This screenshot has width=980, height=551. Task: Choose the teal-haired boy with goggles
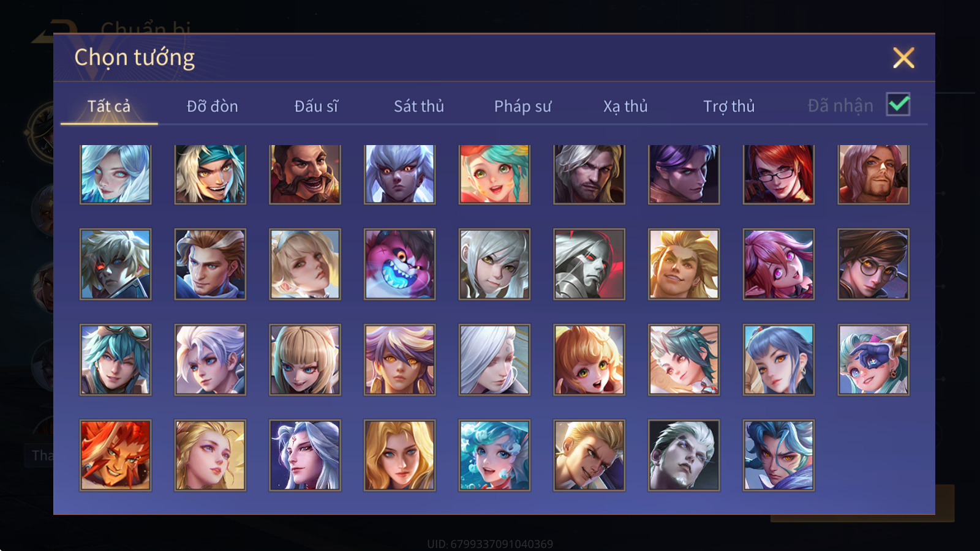click(115, 360)
